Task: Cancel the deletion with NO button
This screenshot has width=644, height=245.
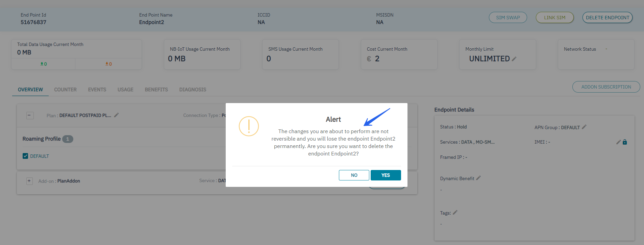Action: 354,175
